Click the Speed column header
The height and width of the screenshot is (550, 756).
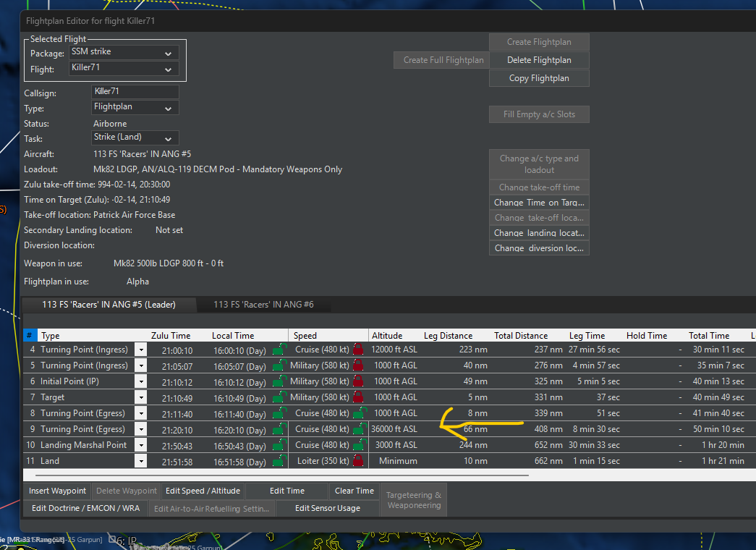[328, 335]
